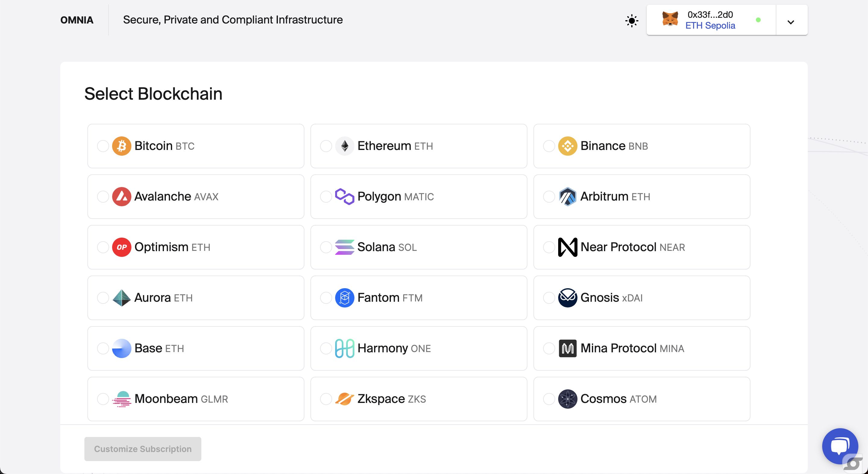Select the Optimism ETH radio button

[103, 247]
